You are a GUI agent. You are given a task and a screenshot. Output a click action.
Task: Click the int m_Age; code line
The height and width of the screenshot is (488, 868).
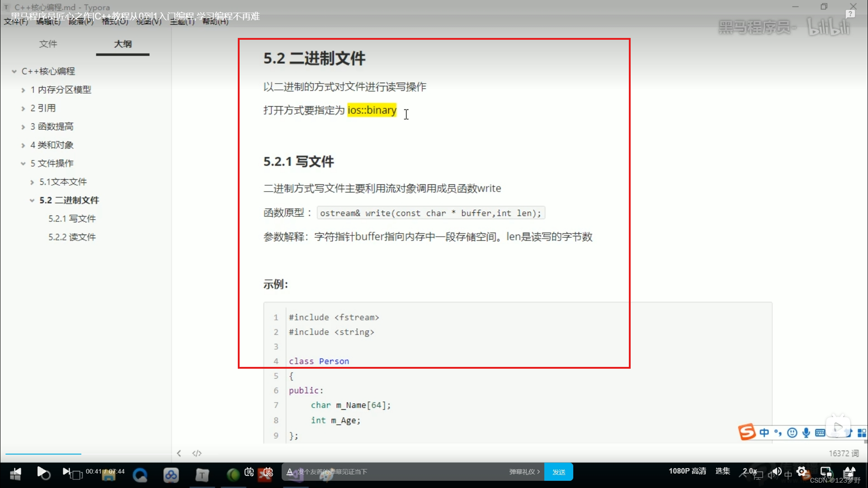pyautogui.click(x=335, y=421)
